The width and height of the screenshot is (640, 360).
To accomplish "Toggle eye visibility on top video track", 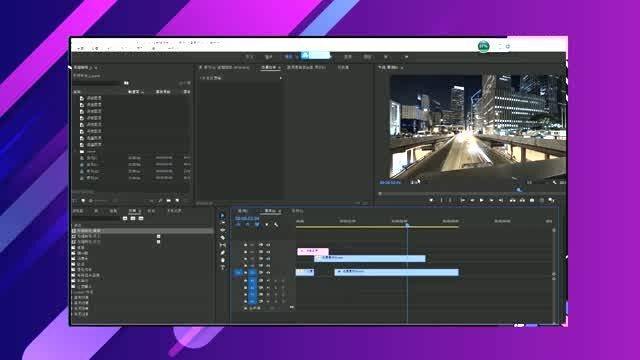I will [260, 244].
